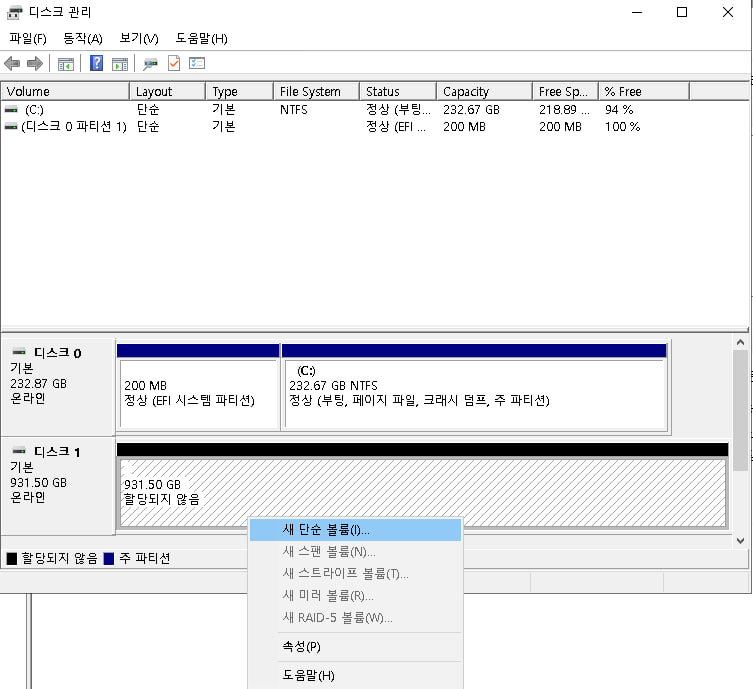Click the Forward arrow in the toolbar
Screen dimensions: 753x689
(x=35, y=64)
